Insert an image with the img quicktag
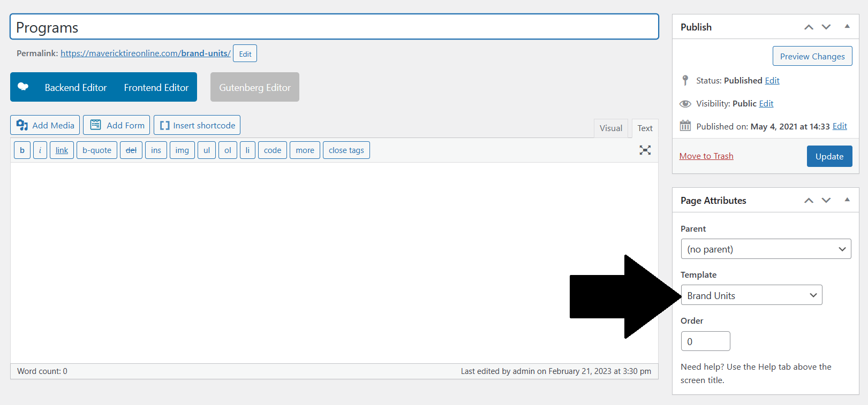 tap(182, 150)
